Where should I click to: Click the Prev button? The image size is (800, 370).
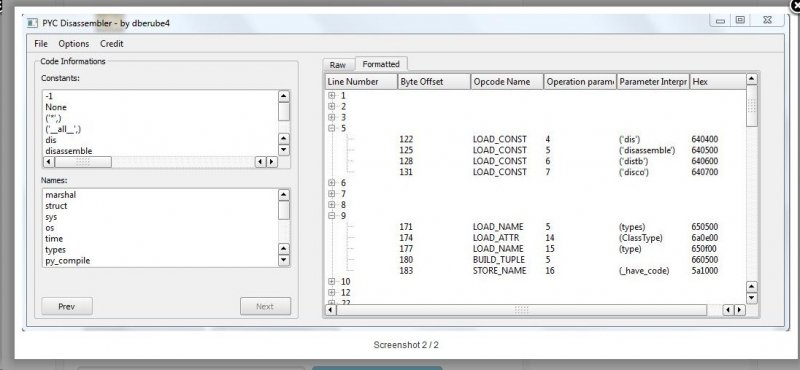coord(67,306)
